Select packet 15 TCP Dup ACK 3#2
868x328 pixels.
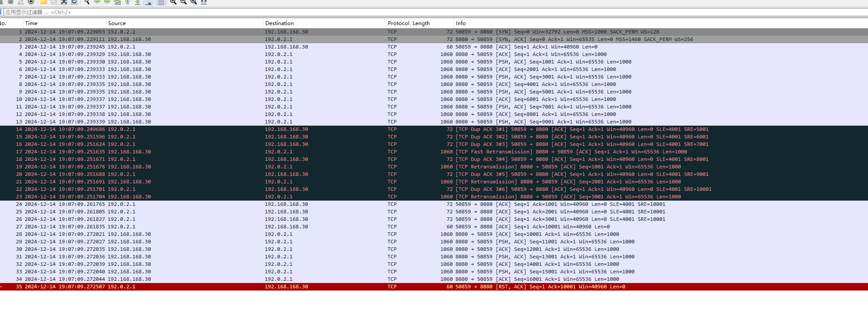pyautogui.click(x=434, y=137)
